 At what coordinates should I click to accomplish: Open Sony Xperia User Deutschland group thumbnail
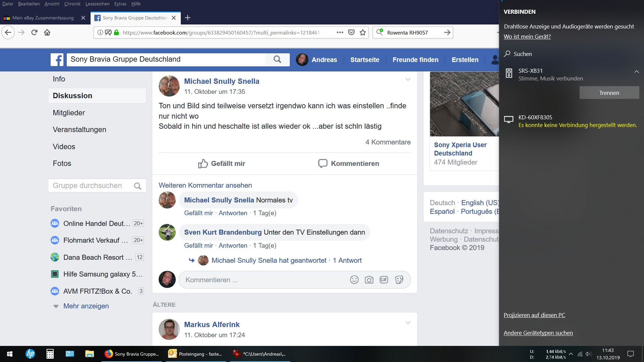464,104
